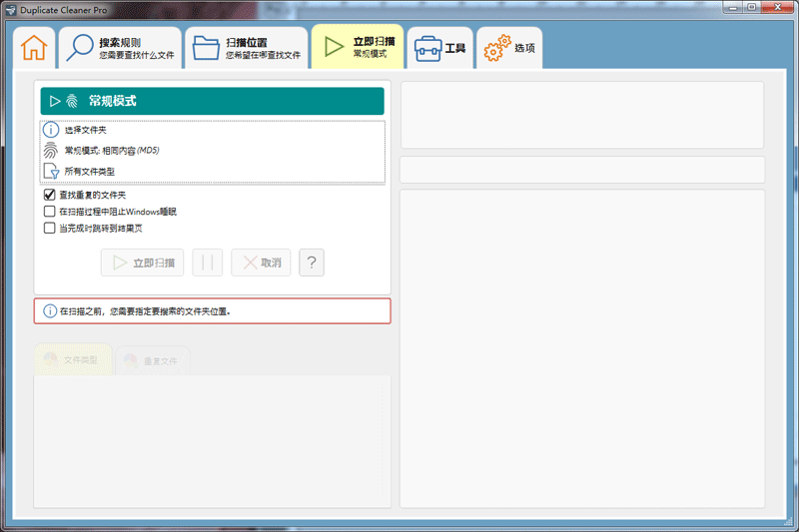Click the toolbox icon on 工具 tab

[x=428, y=49]
